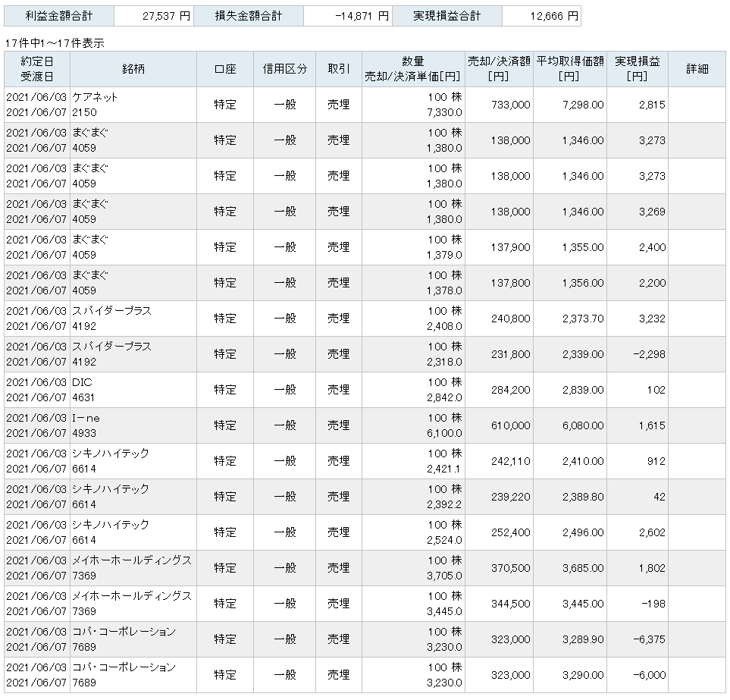Image resolution: width=730 pixels, height=700 pixels.
Task: Click the unit price 2,421.1 cell
Action: click(445, 469)
